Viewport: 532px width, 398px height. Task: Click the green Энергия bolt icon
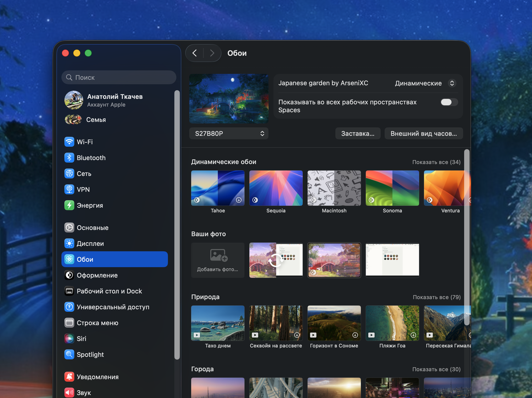click(x=69, y=205)
